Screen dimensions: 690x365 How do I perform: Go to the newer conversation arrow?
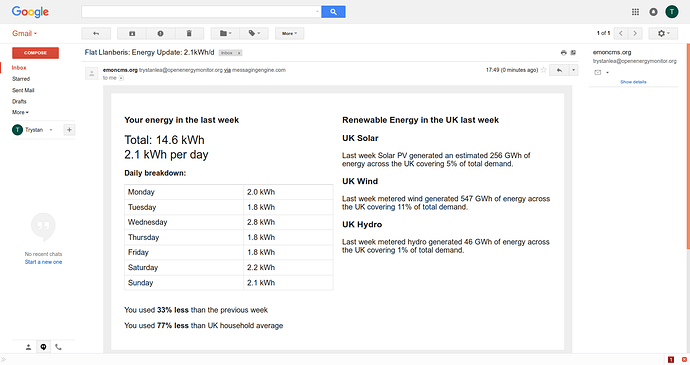(620, 33)
